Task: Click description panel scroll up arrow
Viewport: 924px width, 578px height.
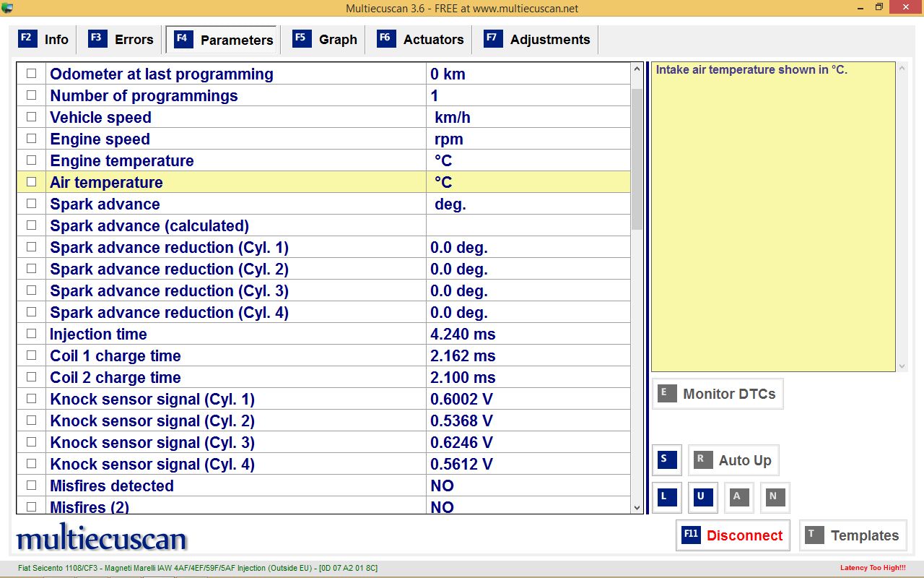Action: (901, 69)
